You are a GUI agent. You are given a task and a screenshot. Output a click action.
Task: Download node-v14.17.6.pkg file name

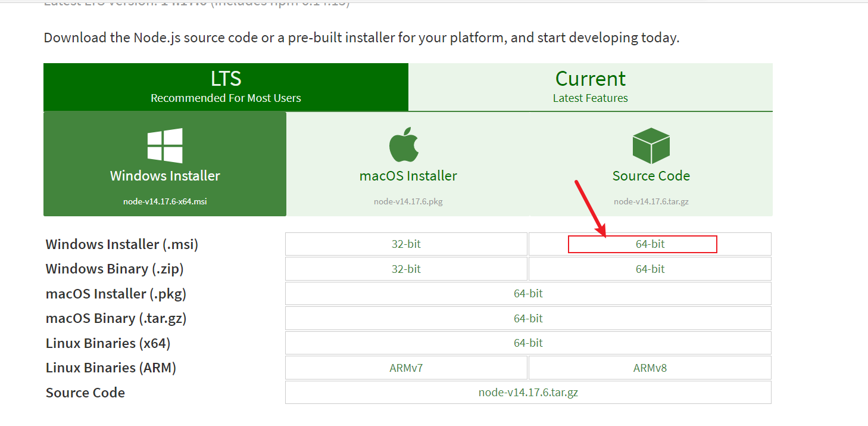(x=408, y=201)
